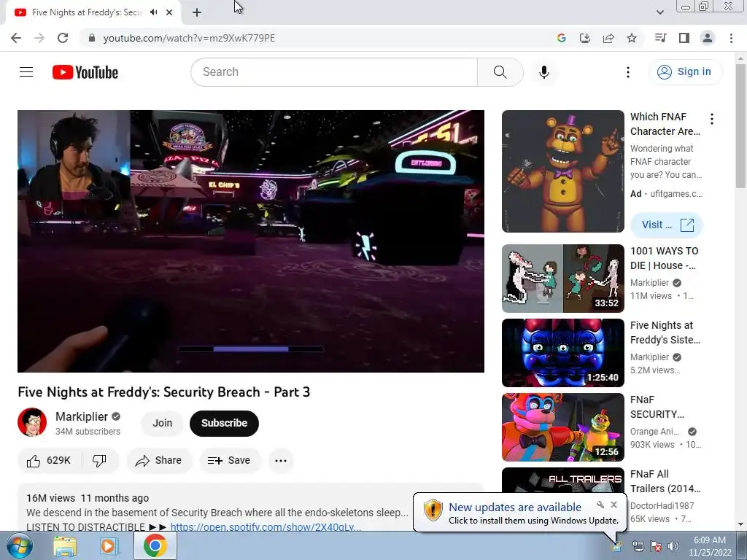Open the Spotify Distractible link

point(266,526)
